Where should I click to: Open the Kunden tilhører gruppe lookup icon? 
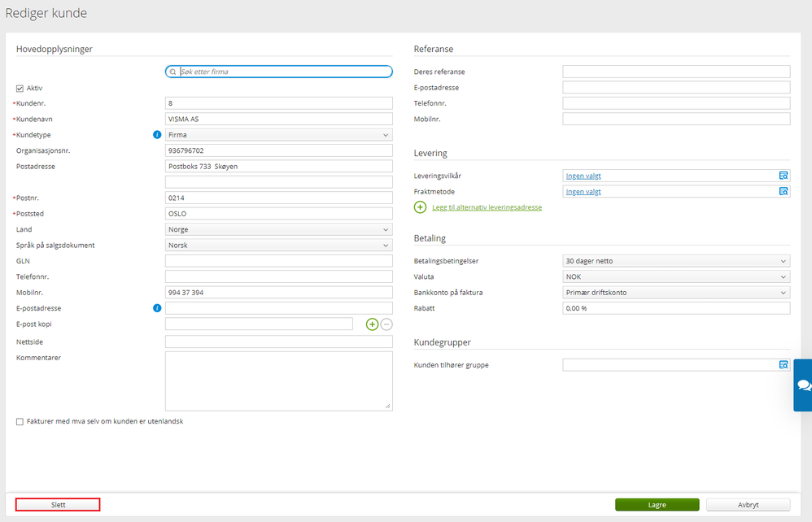point(784,365)
